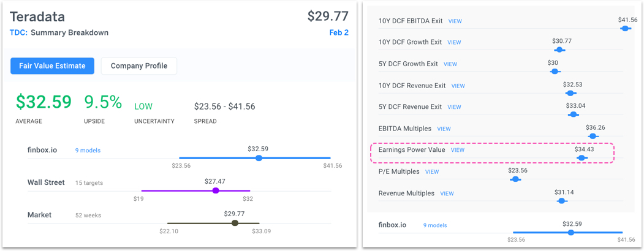Click the P/E Multiples row label

399,171
